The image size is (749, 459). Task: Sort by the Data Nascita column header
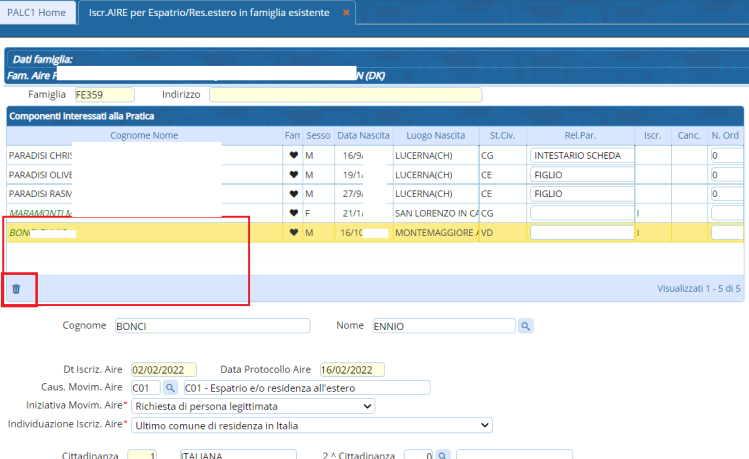[x=362, y=135]
